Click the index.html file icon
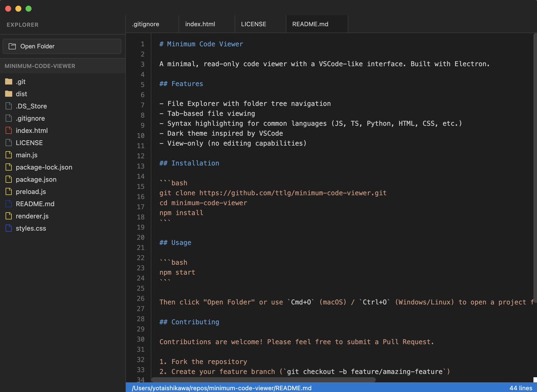The height and width of the screenshot is (392, 537). (9, 130)
